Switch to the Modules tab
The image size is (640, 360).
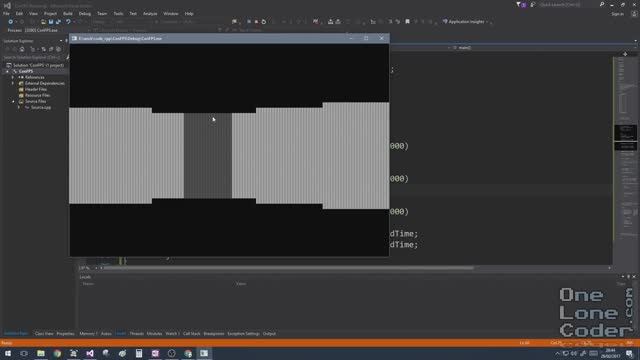(x=154, y=334)
